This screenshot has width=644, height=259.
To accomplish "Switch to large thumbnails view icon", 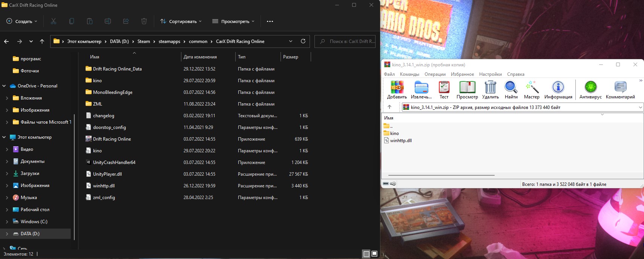I will pyautogui.click(x=374, y=254).
